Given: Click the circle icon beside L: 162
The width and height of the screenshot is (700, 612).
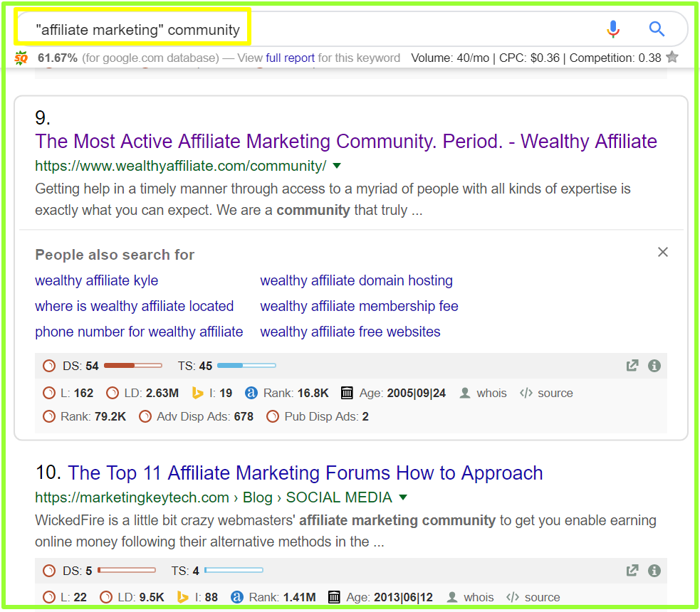Looking at the screenshot, I should [x=49, y=393].
